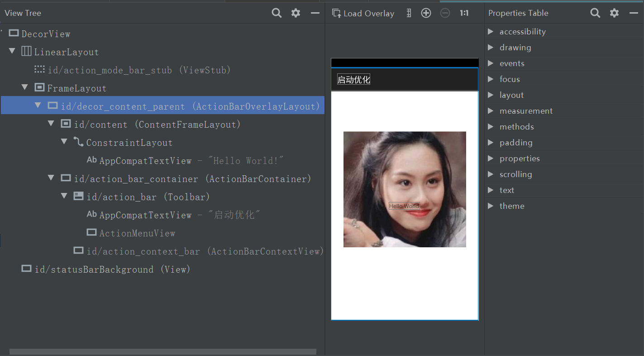Click the theme group label
644x356 pixels.
pos(512,206)
